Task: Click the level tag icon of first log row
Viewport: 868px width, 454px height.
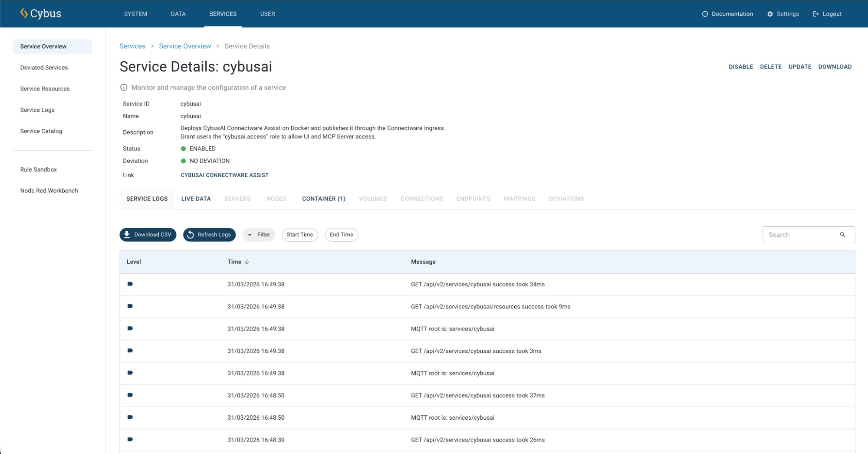Action: (x=130, y=284)
